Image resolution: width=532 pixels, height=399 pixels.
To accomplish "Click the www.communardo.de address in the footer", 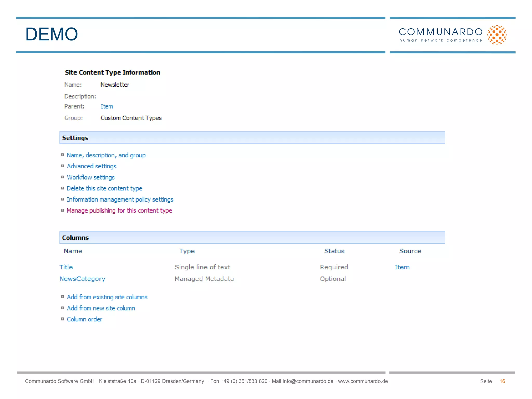I will tap(363, 381).
